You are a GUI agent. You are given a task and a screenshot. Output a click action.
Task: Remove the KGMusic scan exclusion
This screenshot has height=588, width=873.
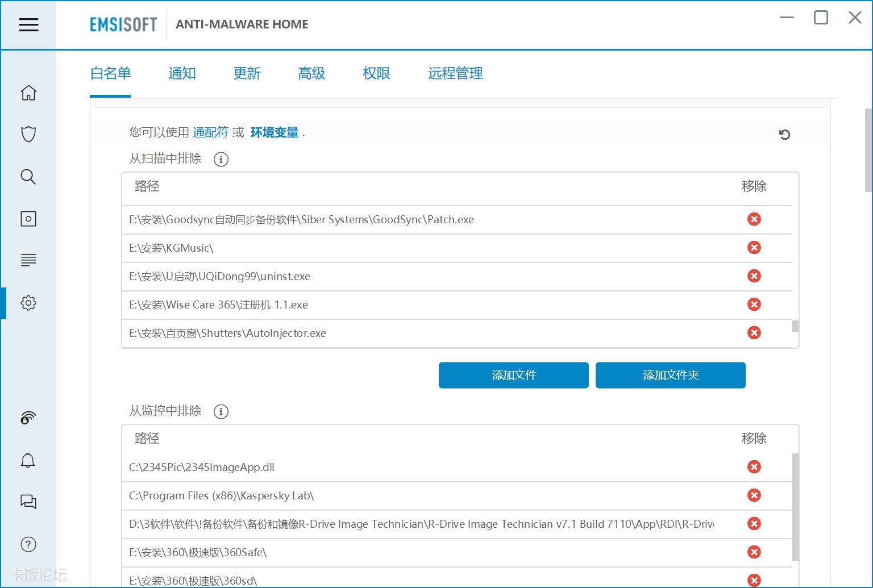coord(754,248)
